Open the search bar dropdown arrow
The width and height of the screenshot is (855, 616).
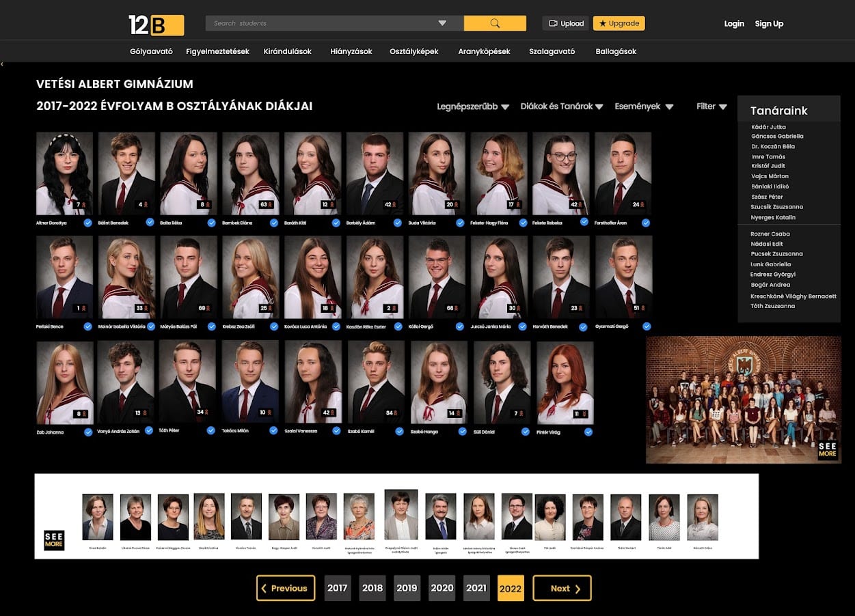[x=442, y=23]
